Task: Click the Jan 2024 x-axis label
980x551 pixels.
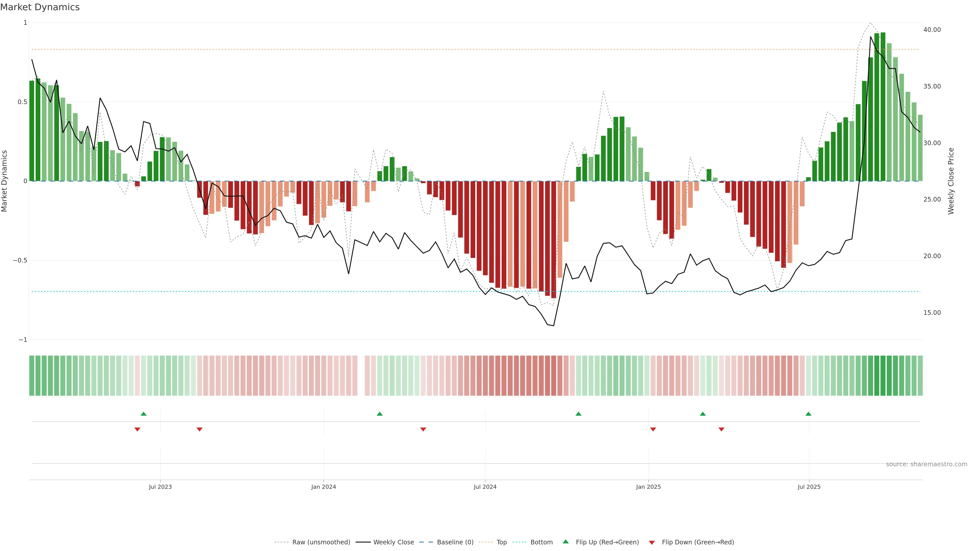Action: click(323, 487)
